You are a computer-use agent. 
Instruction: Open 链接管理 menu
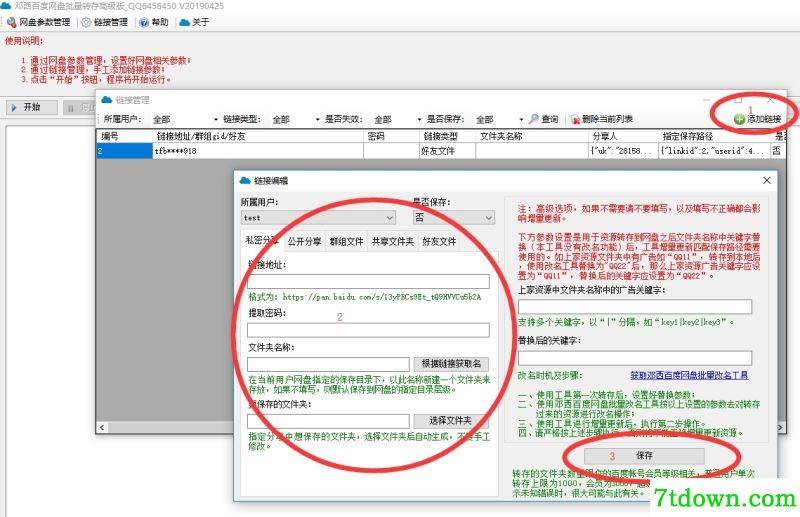click(105, 22)
